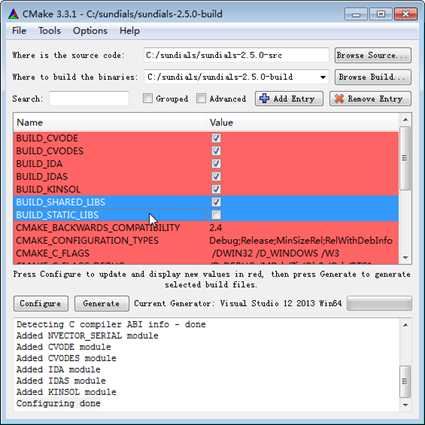Click the 2.4 value cell
425x425 pixels.
(216, 228)
